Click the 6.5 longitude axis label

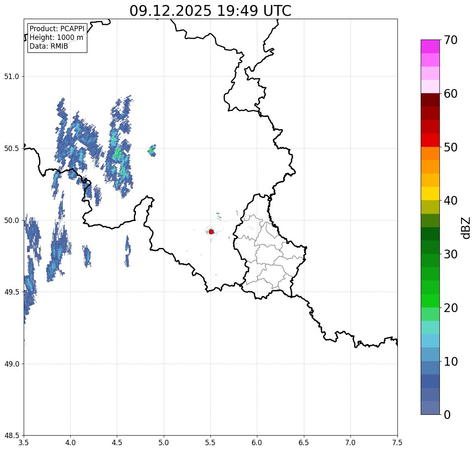(304, 443)
